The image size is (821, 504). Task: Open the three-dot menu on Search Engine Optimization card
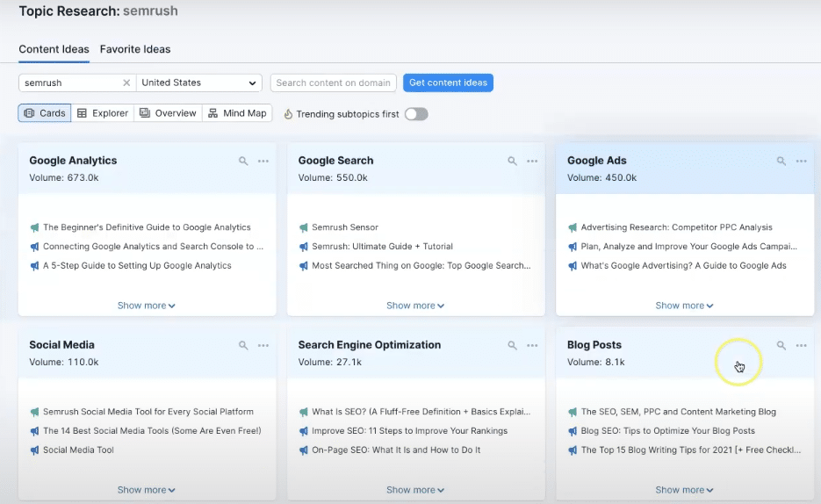tap(532, 345)
